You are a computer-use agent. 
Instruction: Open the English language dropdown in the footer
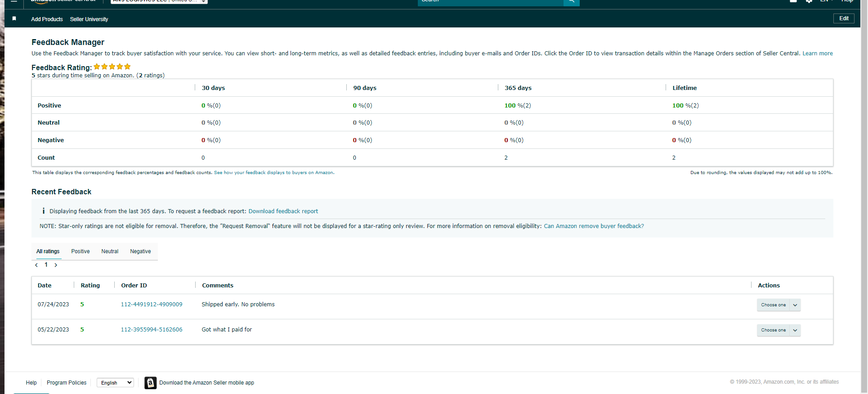pos(116,383)
